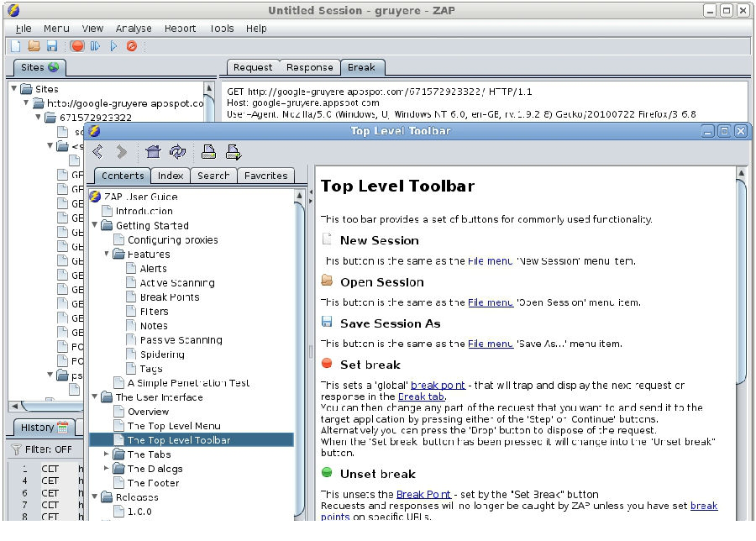Switch to the Response tab

click(309, 67)
